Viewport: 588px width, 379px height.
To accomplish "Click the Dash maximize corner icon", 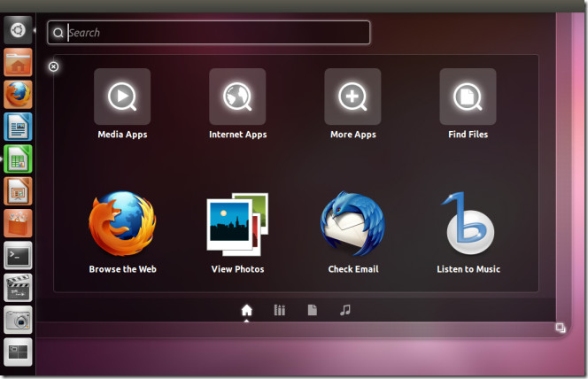I will tap(561, 328).
